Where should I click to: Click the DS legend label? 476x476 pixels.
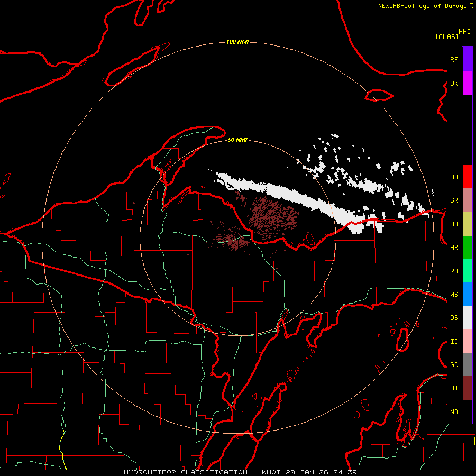point(454,318)
